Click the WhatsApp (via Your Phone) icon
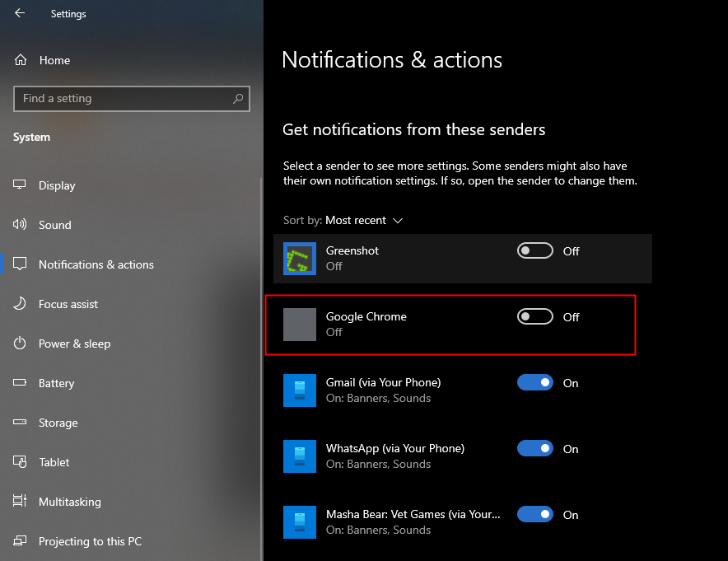Screen dimensions: 728x561 (x=300, y=456)
